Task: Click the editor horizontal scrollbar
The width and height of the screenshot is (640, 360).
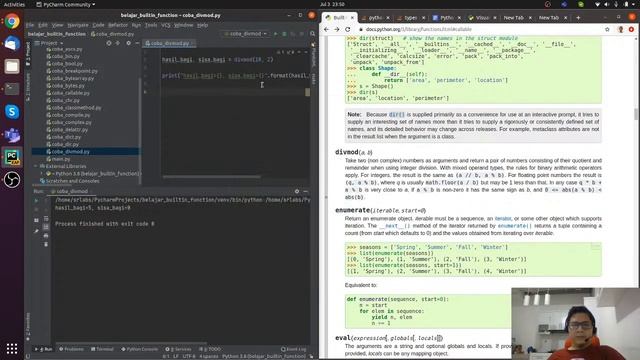Action: (x=211, y=177)
